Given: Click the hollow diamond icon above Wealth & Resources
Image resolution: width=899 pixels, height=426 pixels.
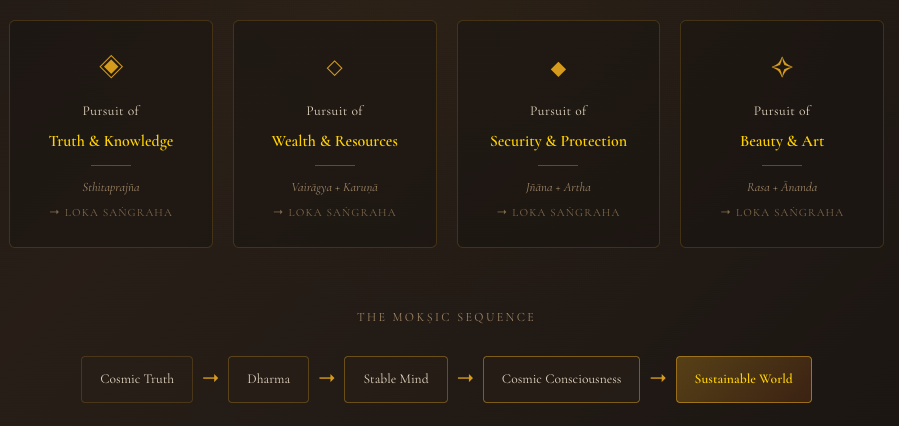Looking at the screenshot, I should (x=335, y=68).
